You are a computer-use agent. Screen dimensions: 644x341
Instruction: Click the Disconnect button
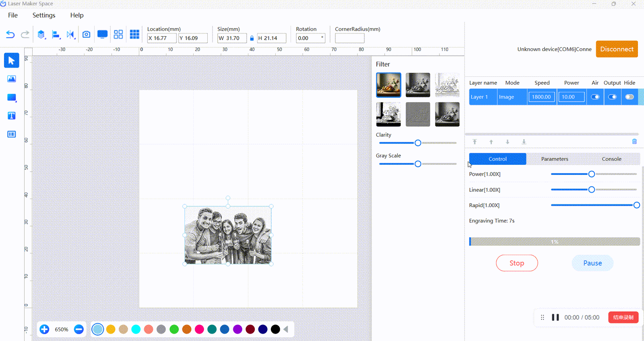[617, 49]
